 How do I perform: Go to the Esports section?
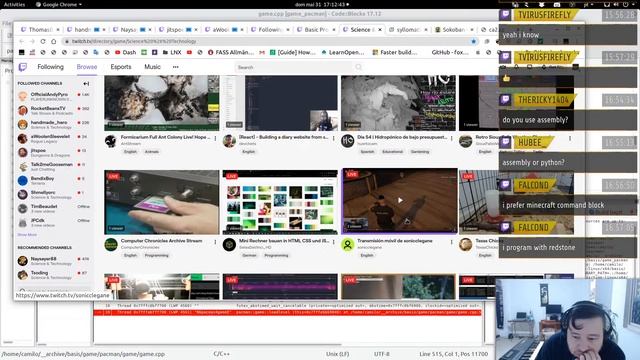pyautogui.click(x=121, y=67)
